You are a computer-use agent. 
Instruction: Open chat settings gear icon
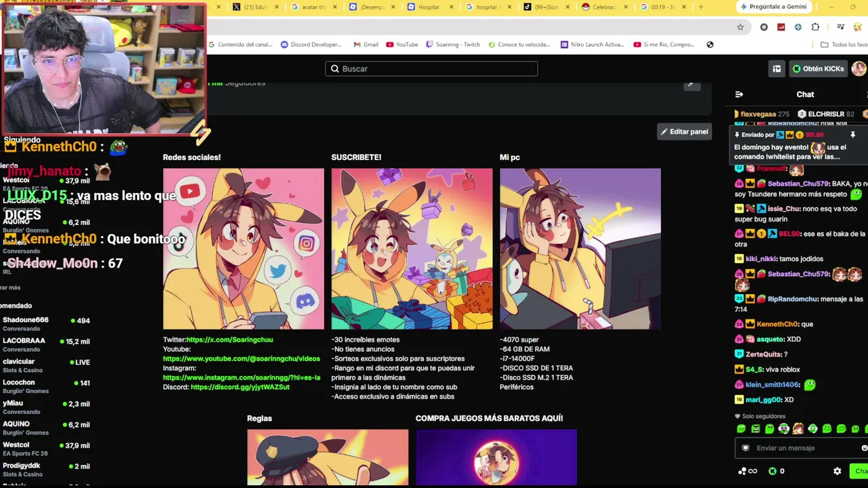tap(837, 471)
